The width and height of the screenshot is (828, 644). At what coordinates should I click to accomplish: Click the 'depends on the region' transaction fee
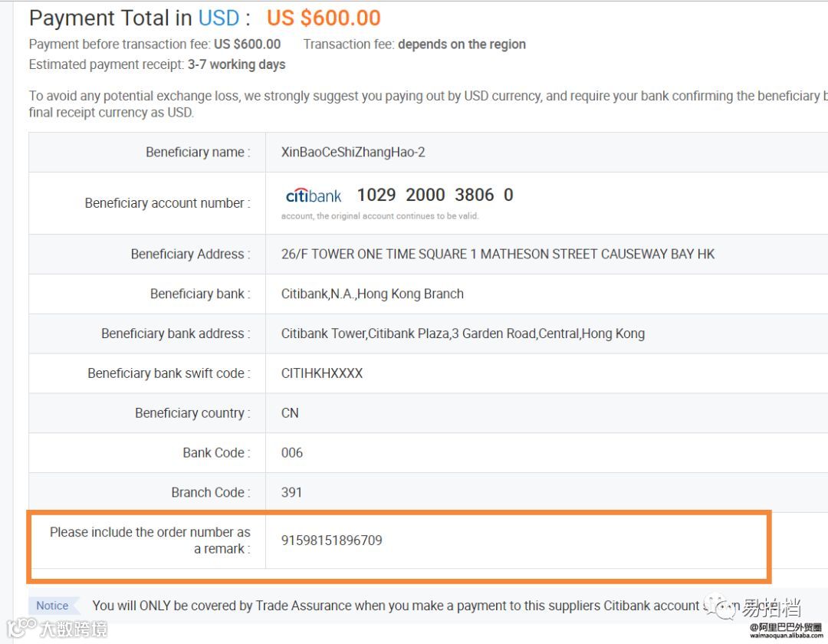point(462,44)
